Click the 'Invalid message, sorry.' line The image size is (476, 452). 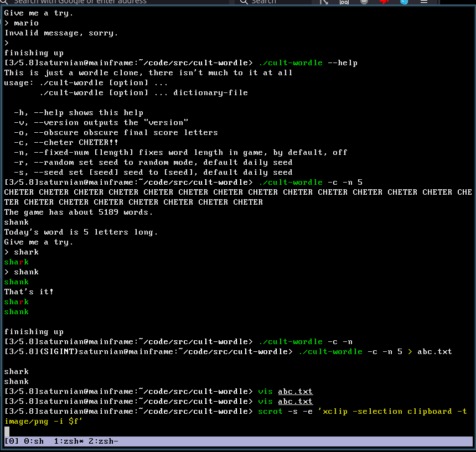[61, 33]
